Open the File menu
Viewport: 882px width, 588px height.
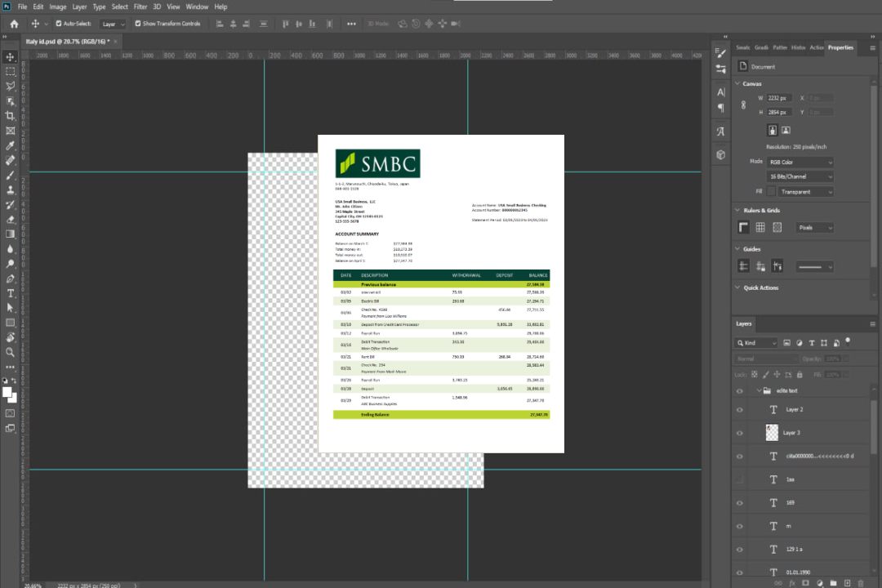point(23,7)
